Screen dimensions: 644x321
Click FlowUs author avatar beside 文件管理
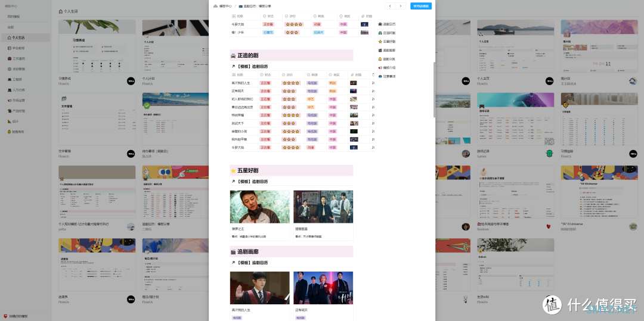131,154
